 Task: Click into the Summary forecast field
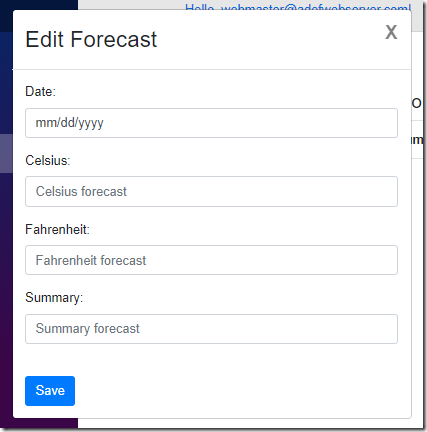[211, 329]
